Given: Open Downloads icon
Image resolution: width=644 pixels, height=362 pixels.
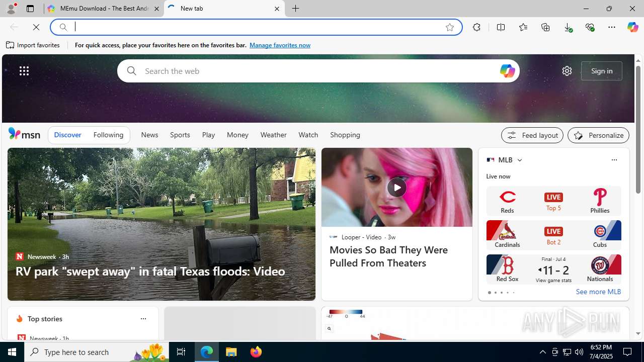Looking at the screenshot, I should [x=568, y=27].
